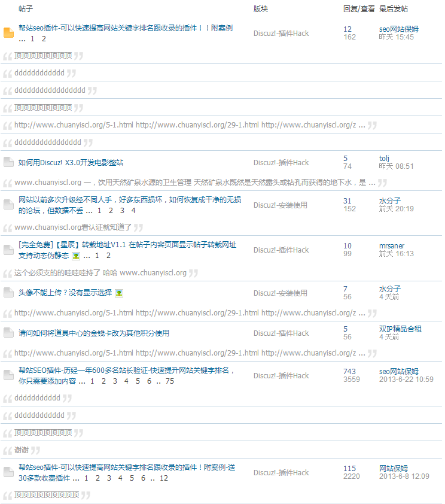Click the orange folder icon of the first thread
The image size is (445, 504).
tap(8, 33)
